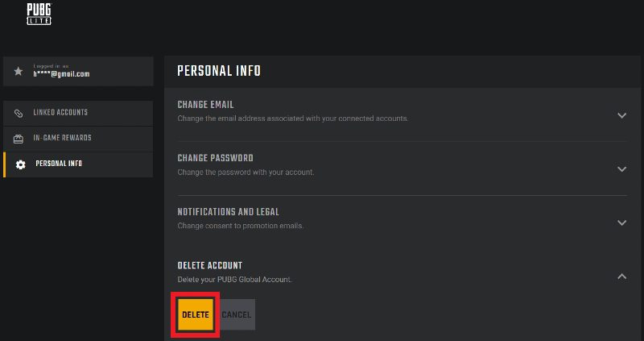Click the Personal Info gear icon
Screen dimensions: 644x341
(20, 164)
